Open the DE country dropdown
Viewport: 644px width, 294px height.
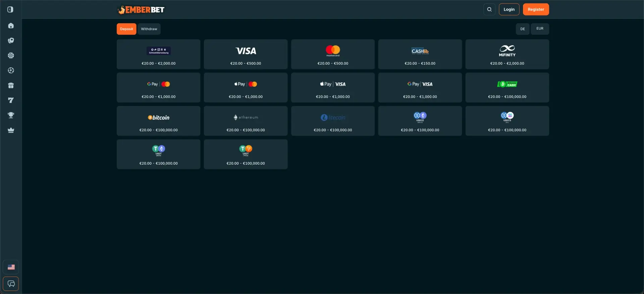pyautogui.click(x=523, y=29)
